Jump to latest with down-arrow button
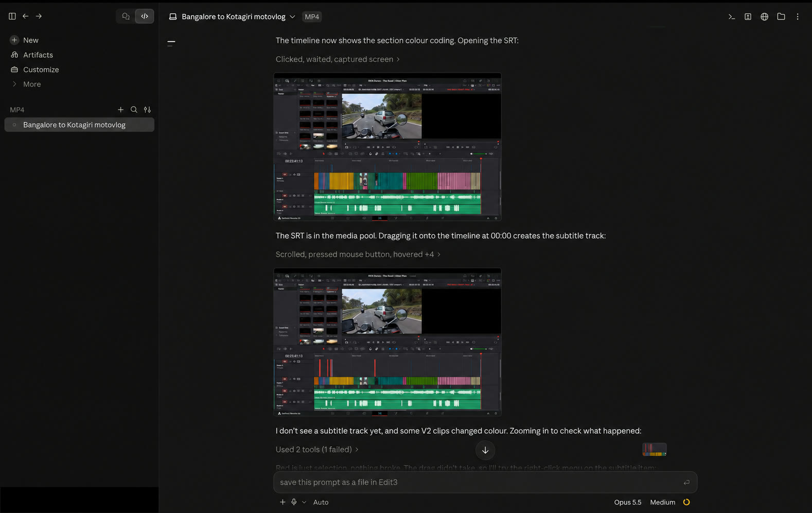This screenshot has height=513, width=812. coord(485,450)
